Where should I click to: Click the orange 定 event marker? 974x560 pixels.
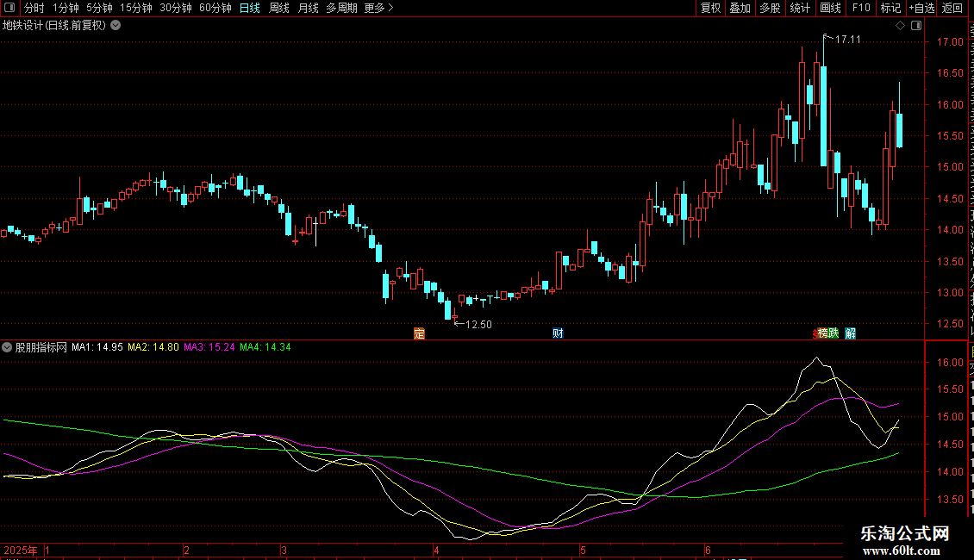pyautogui.click(x=419, y=333)
